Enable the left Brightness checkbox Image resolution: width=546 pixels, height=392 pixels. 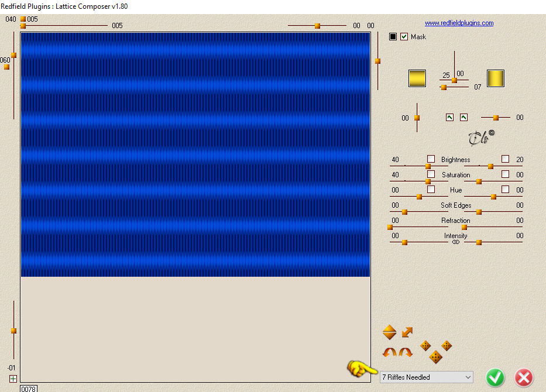pos(431,159)
